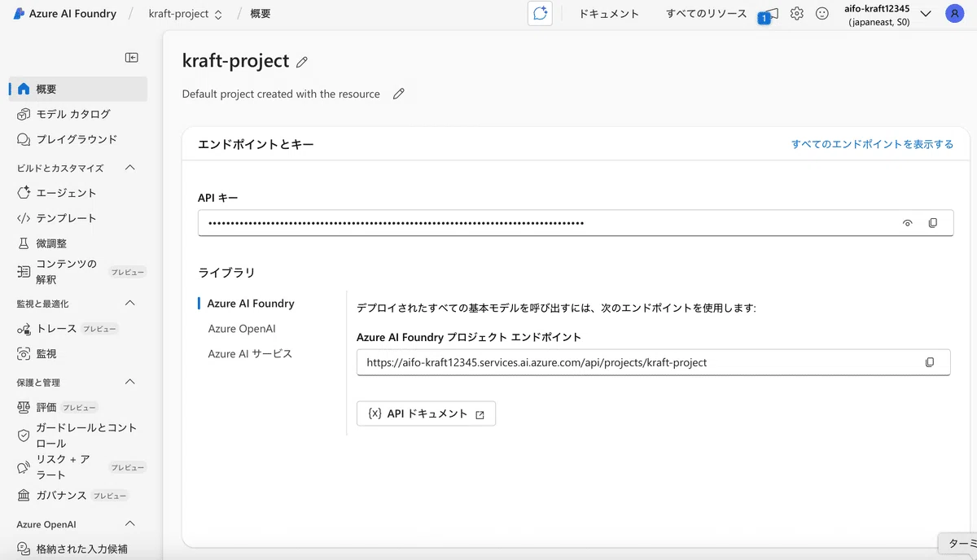Collapse the ビルドとカスタマイズ section
Viewport: 977px width, 560px height.
129,168
